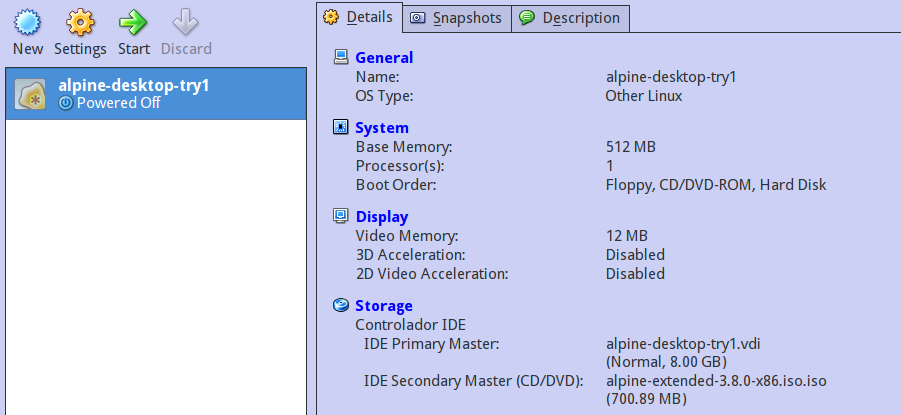Click the speech bubble Description icon
The image size is (901, 415).
526,18
